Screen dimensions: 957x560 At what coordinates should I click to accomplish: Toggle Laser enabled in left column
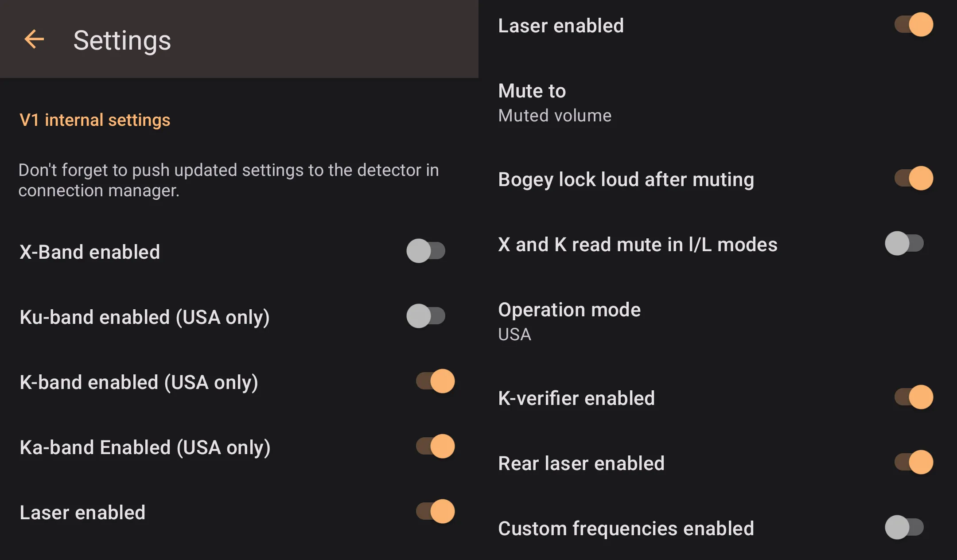[x=435, y=511]
